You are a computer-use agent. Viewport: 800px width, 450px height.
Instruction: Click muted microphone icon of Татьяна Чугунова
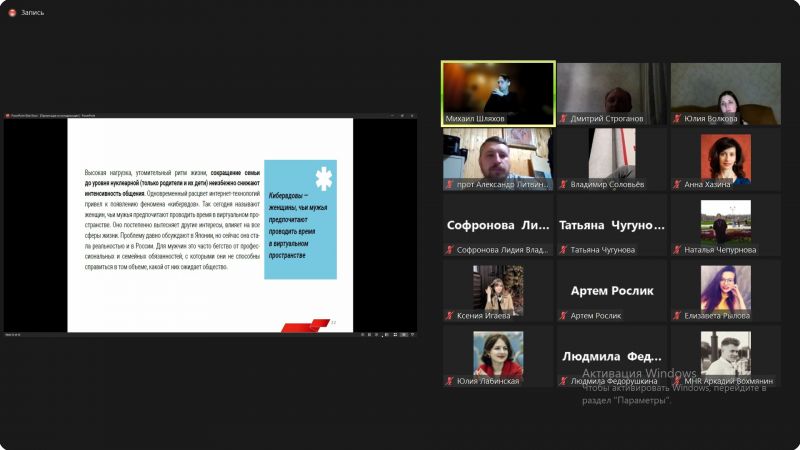(563, 249)
